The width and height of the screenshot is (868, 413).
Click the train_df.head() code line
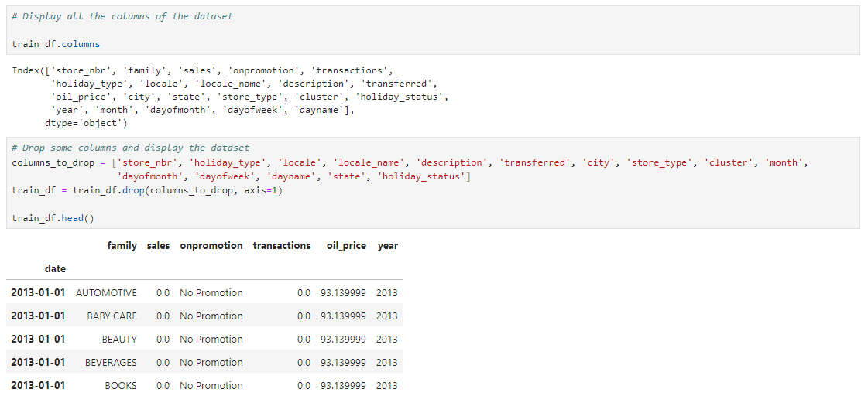53,218
